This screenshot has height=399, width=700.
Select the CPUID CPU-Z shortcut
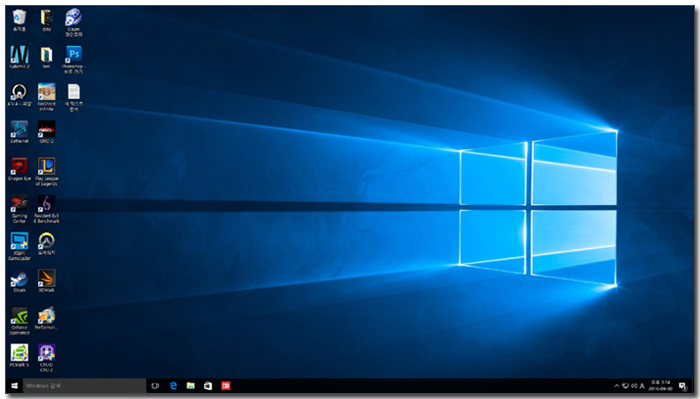(x=46, y=358)
